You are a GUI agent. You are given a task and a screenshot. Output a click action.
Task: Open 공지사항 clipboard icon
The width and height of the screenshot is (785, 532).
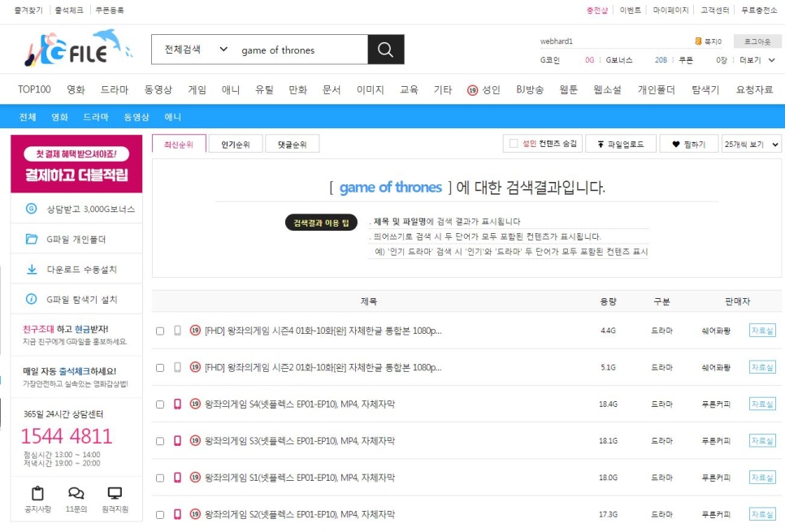pos(37,494)
